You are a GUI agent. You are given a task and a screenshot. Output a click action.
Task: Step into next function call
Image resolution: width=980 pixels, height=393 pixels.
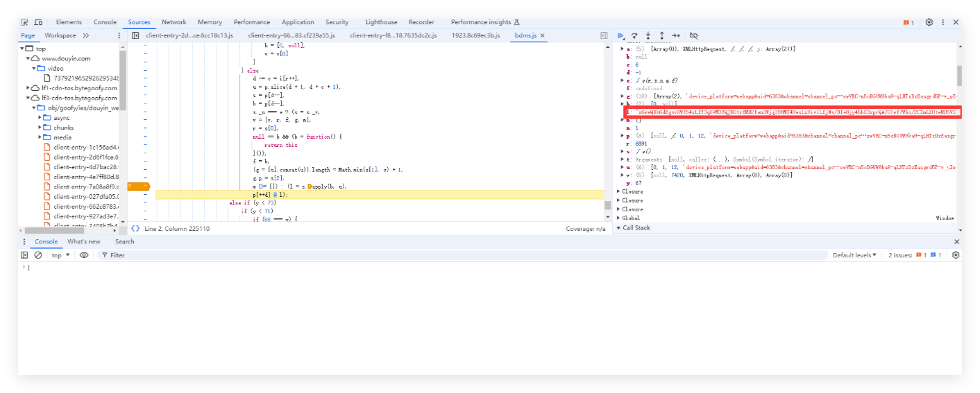coord(648,36)
